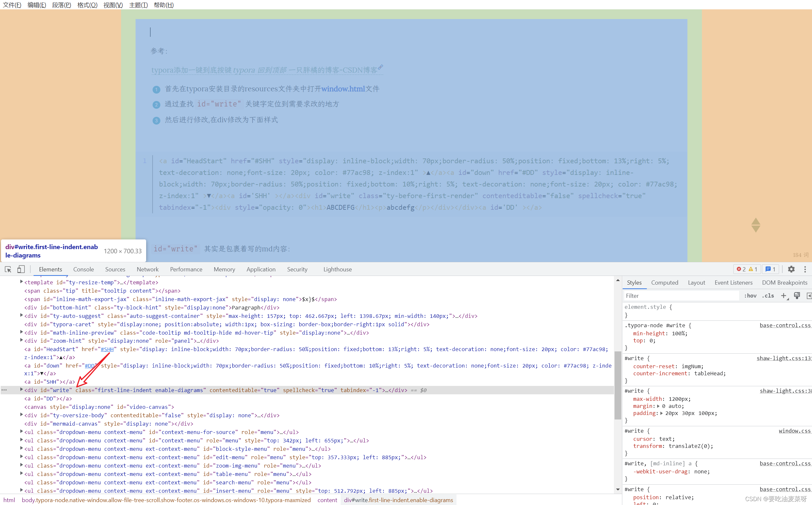
Task: Open DevTools settings gear
Action: [791, 269]
